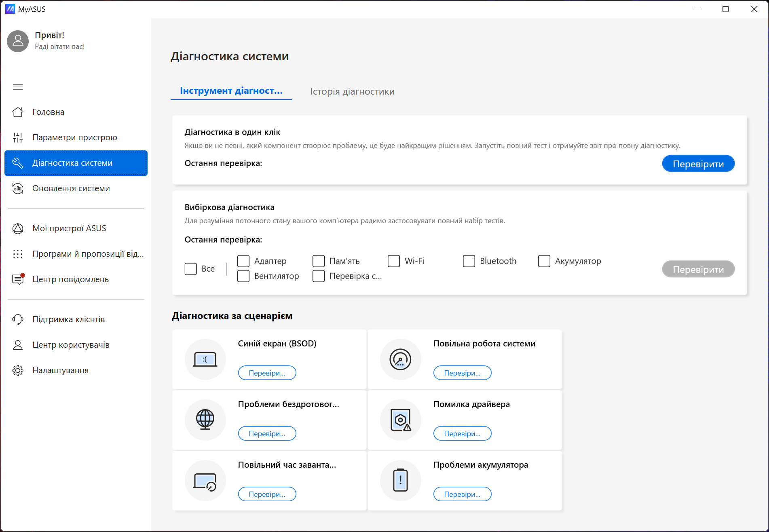Image resolution: width=769 pixels, height=532 pixels.
Task: Run the Синій екран (BSOD) check
Action: click(x=267, y=373)
